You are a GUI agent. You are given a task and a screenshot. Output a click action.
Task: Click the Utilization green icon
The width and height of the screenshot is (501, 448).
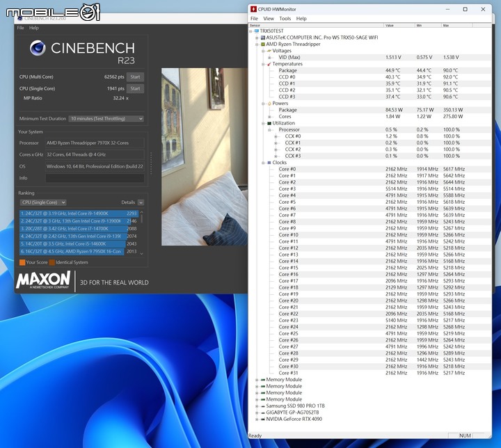269,123
